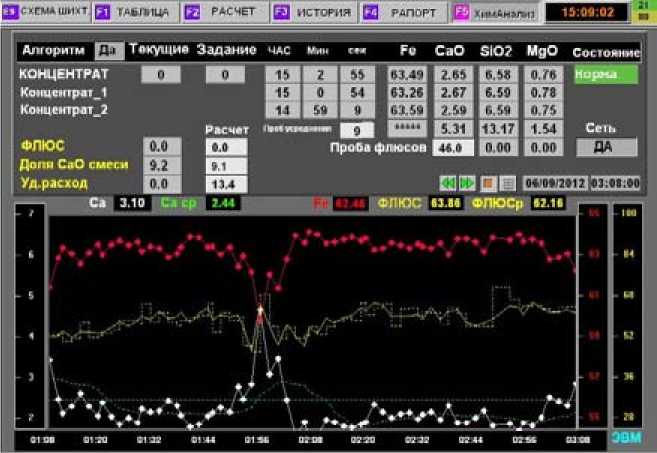Viewport: 657px width, 453px height.
Task: Toggle the Алгоритм 'Да' switch
Action: [x=106, y=51]
